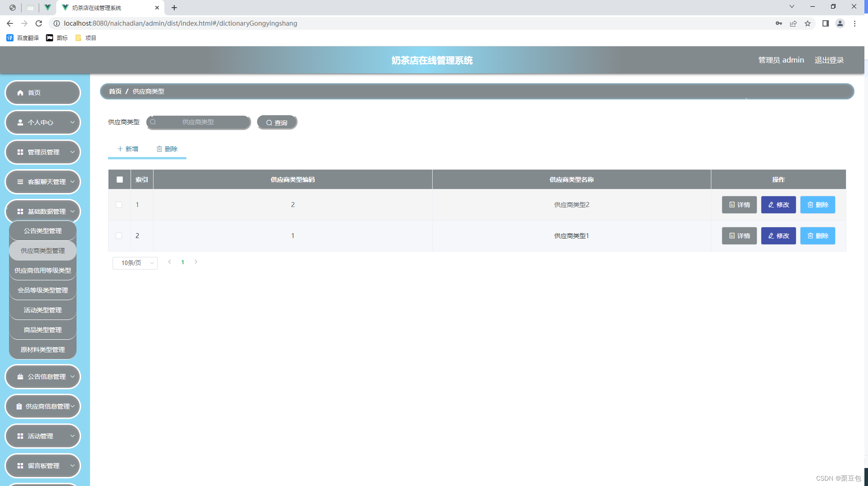Click the trash icon for batch 删除
Screen dimensions: 868x486
[x=159, y=149]
